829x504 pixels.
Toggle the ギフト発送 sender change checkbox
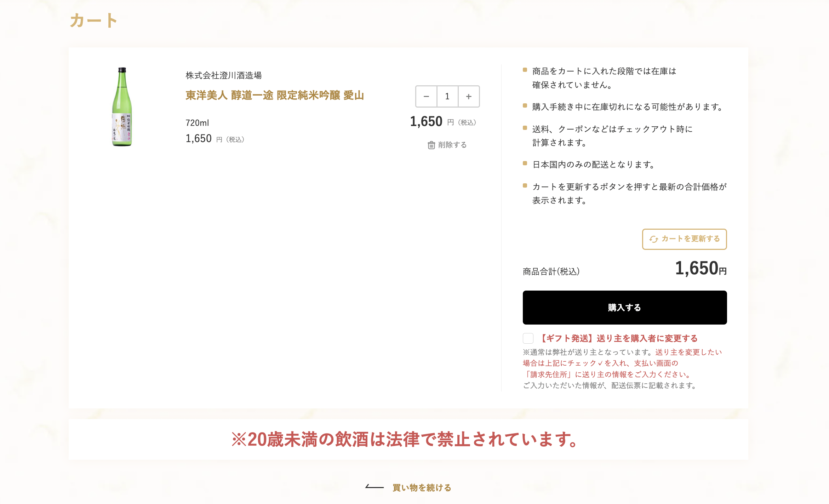pyautogui.click(x=528, y=338)
